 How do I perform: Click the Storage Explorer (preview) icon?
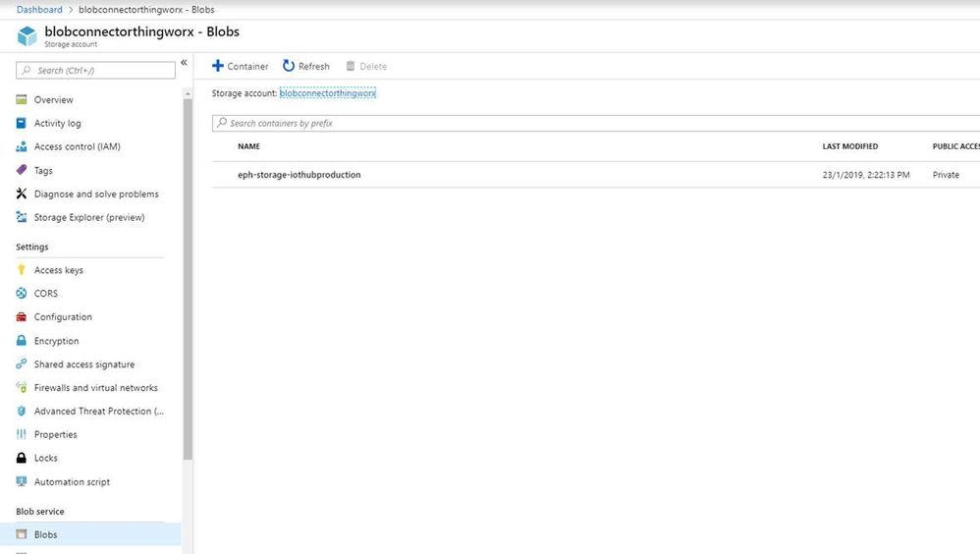(22, 217)
